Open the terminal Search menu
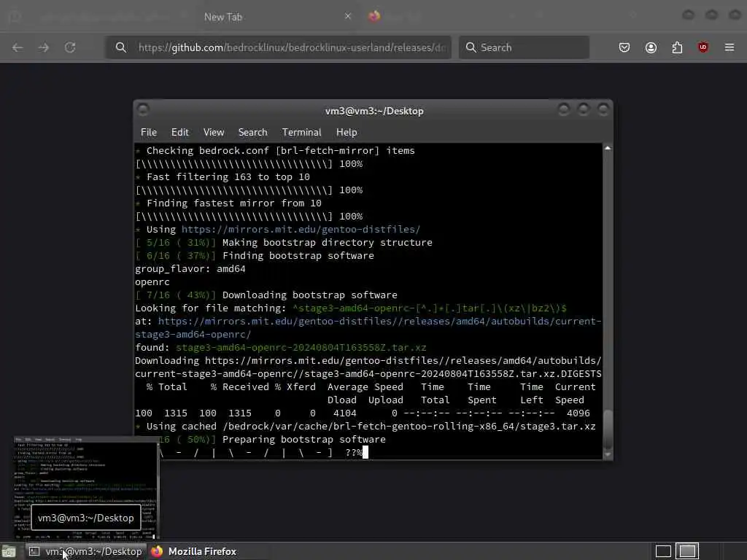This screenshot has height=560, width=747. pos(252,133)
